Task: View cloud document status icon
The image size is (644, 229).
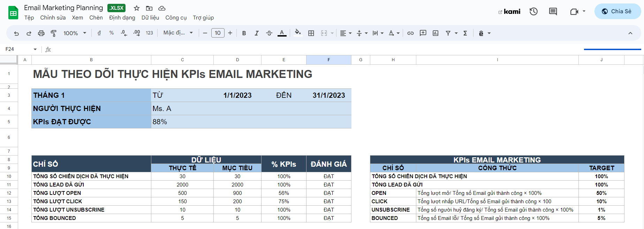Action: (x=162, y=8)
